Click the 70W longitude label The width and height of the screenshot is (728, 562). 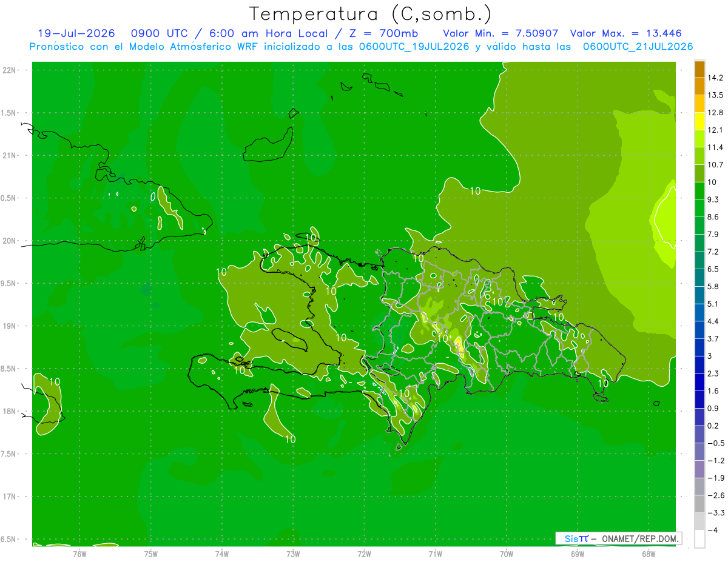pyautogui.click(x=507, y=554)
